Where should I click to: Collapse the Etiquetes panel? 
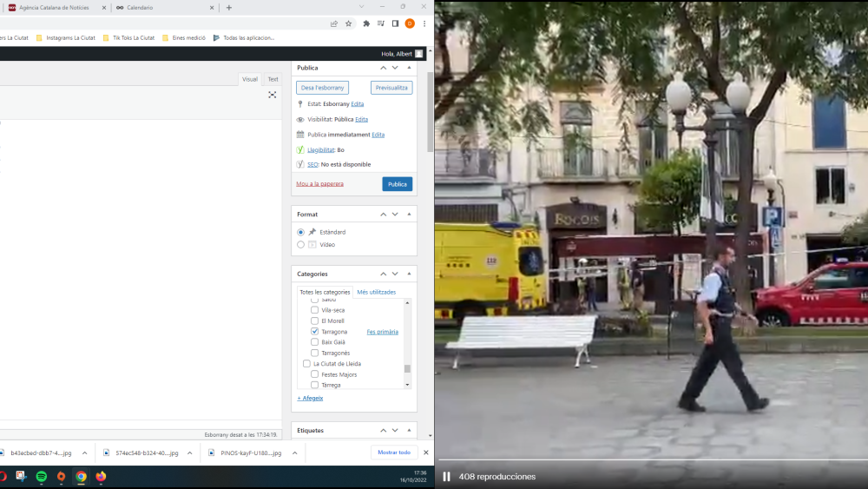(x=409, y=430)
